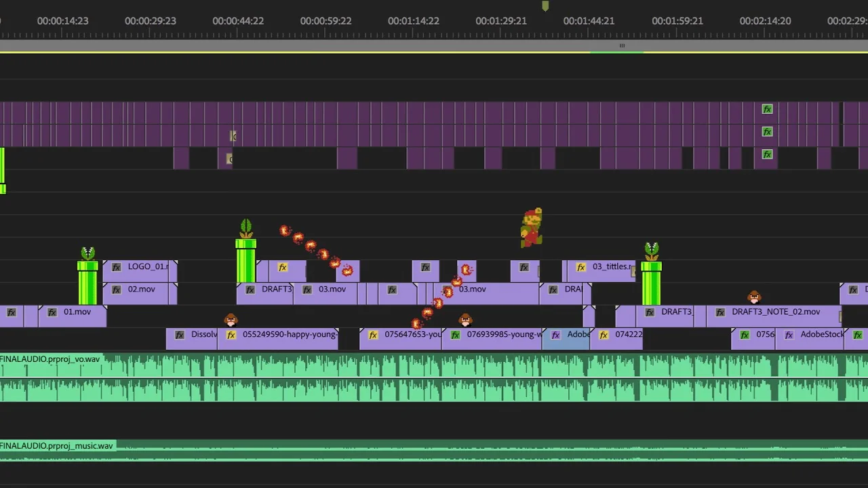Click fx badge on DRAFT3_NOTE_02.mov clip

point(720,312)
